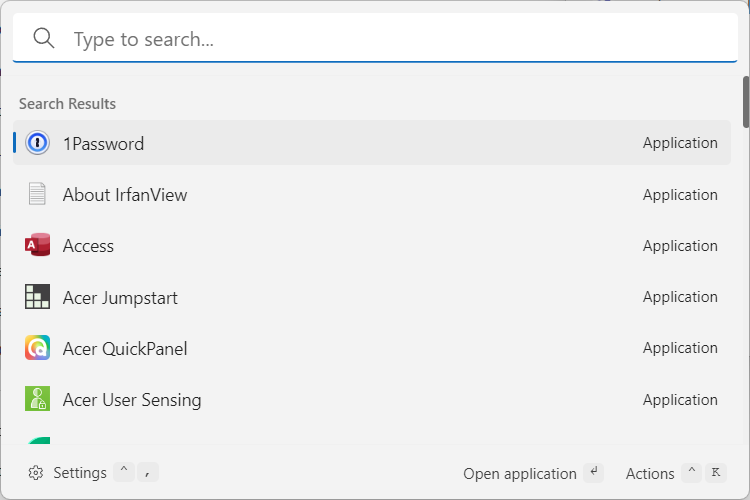Click the red Access app icon
This screenshot has width=750, height=500.
(37, 246)
